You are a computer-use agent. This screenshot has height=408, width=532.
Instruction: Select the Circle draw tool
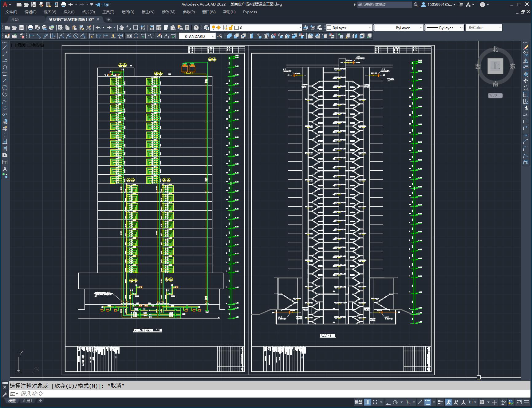(x=5, y=88)
